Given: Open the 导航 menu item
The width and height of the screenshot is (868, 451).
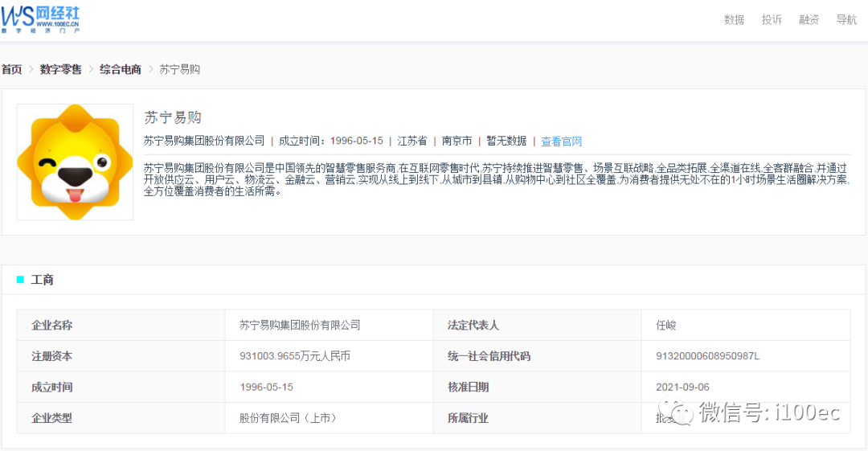Looking at the screenshot, I should 846,20.
